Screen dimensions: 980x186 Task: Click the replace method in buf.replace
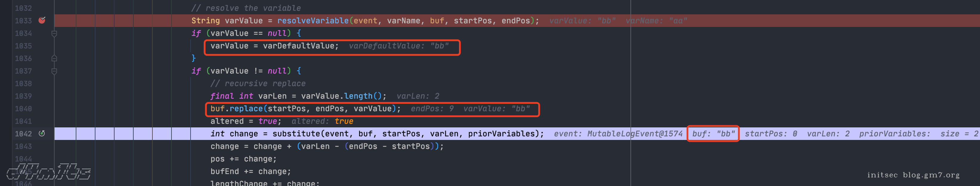[246, 109]
